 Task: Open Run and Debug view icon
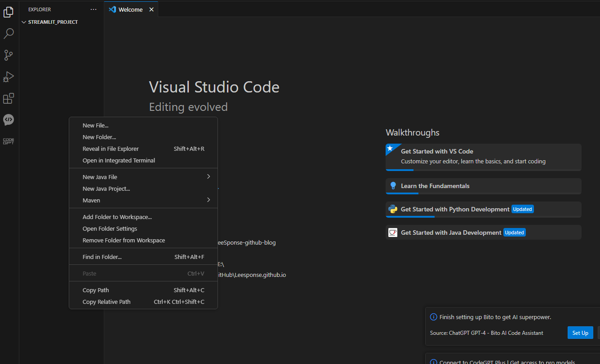click(9, 77)
